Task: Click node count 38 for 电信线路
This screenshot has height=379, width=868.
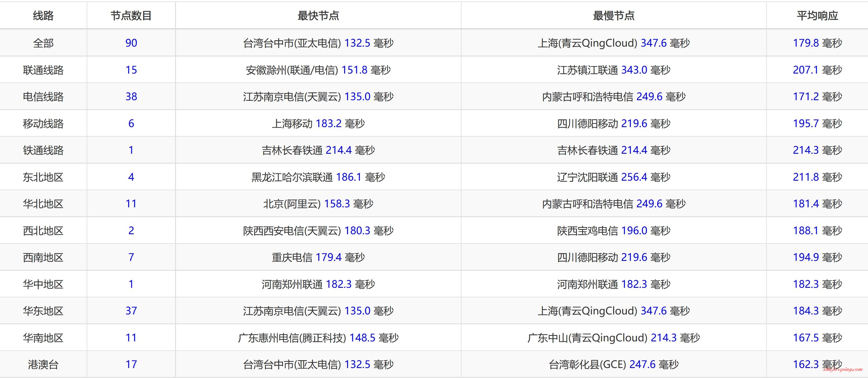Action: coord(131,97)
